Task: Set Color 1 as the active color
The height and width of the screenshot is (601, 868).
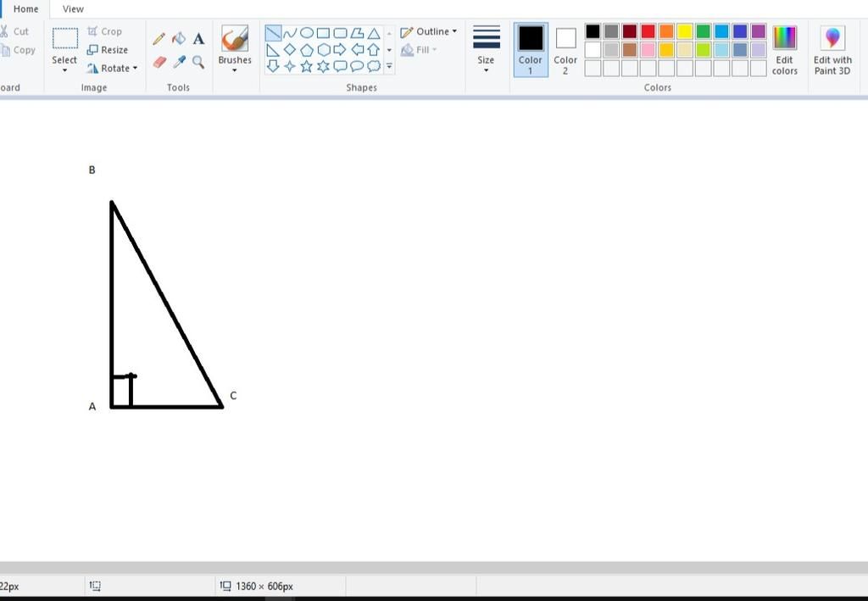Action: [531, 49]
